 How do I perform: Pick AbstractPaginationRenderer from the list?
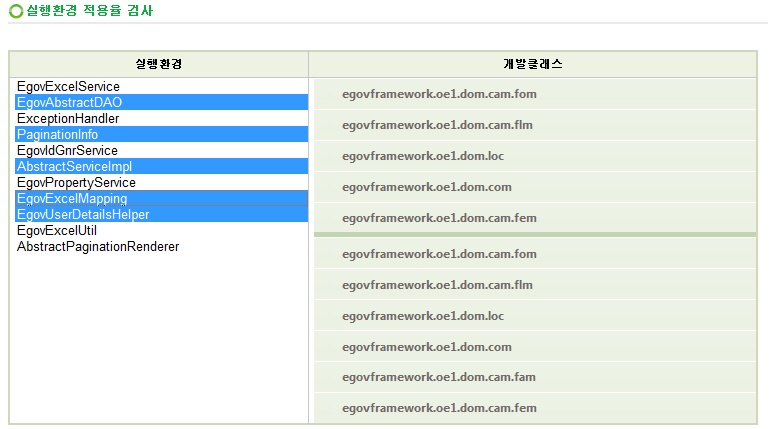(x=98, y=247)
